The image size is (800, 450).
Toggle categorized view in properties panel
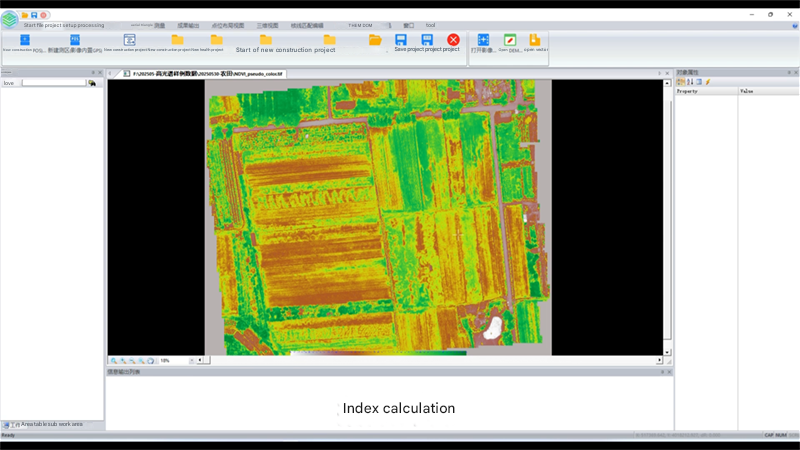coord(681,82)
